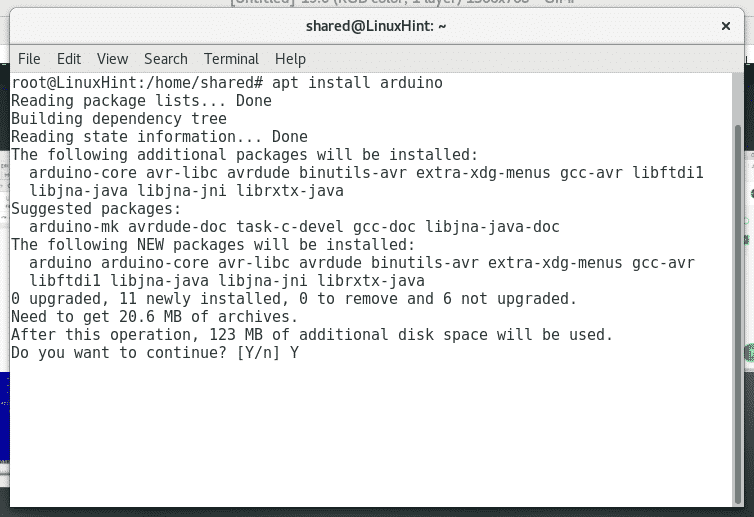
Task: Click the 'arduino-mk' suggested package name
Action: (x=74, y=227)
